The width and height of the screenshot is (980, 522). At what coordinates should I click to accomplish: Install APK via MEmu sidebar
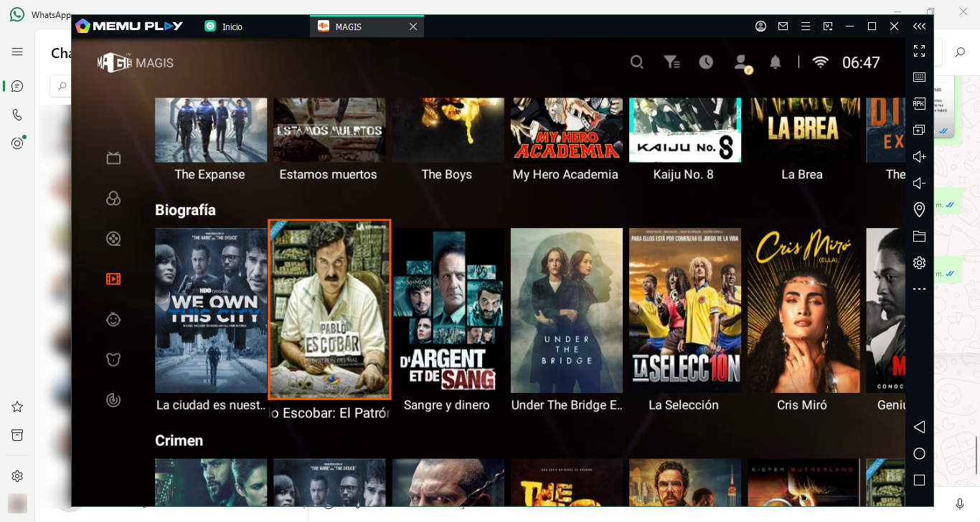[x=919, y=104]
